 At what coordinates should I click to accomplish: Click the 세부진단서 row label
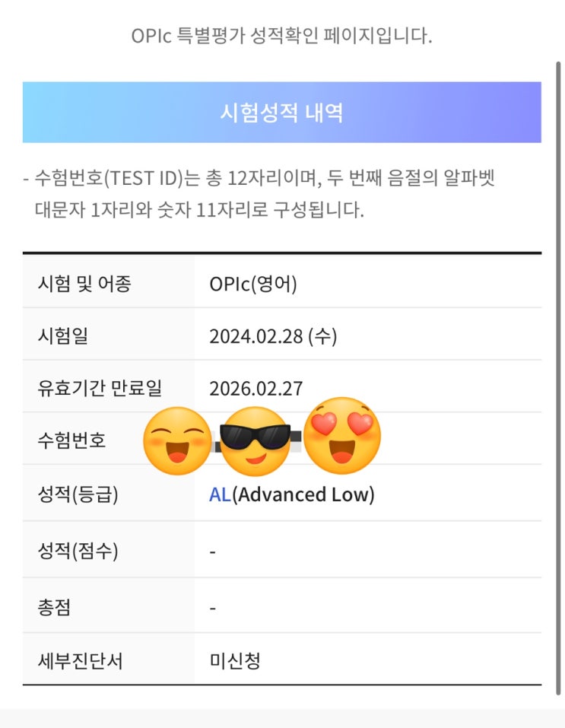80,661
